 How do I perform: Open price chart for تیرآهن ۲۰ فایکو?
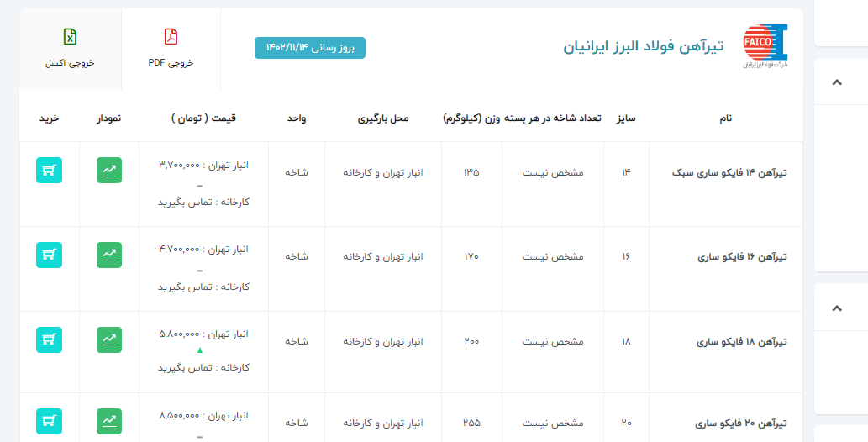coord(109,421)
